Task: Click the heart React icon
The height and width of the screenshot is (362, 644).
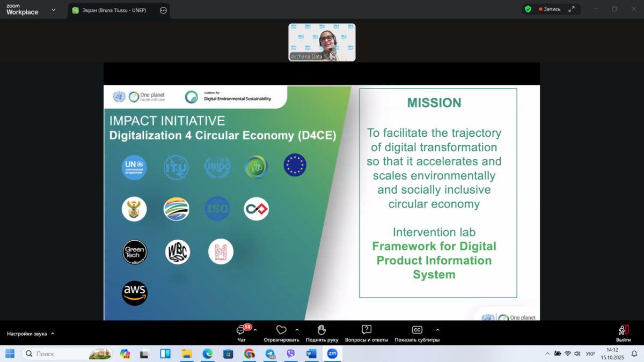Action: tap(281, 330)
